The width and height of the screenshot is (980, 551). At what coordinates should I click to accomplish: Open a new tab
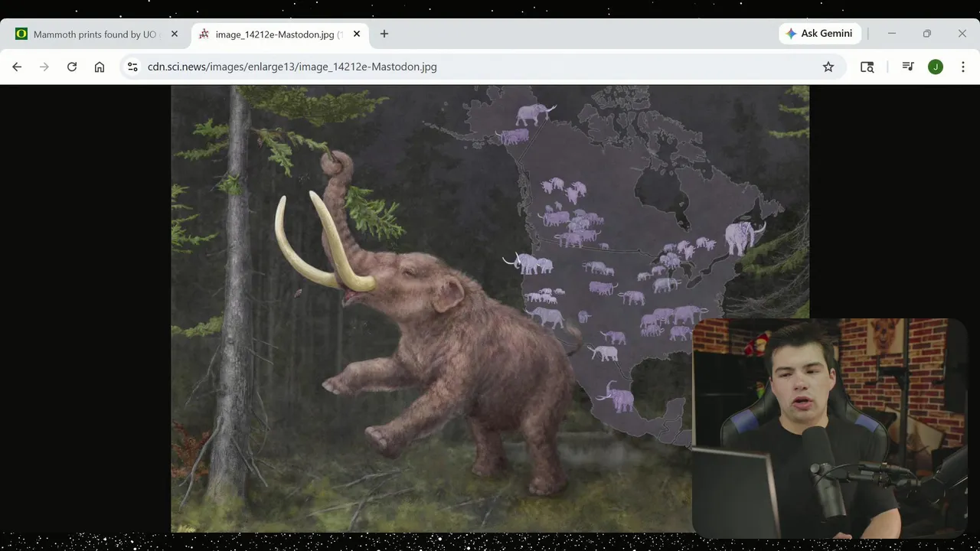click(384, 34)
